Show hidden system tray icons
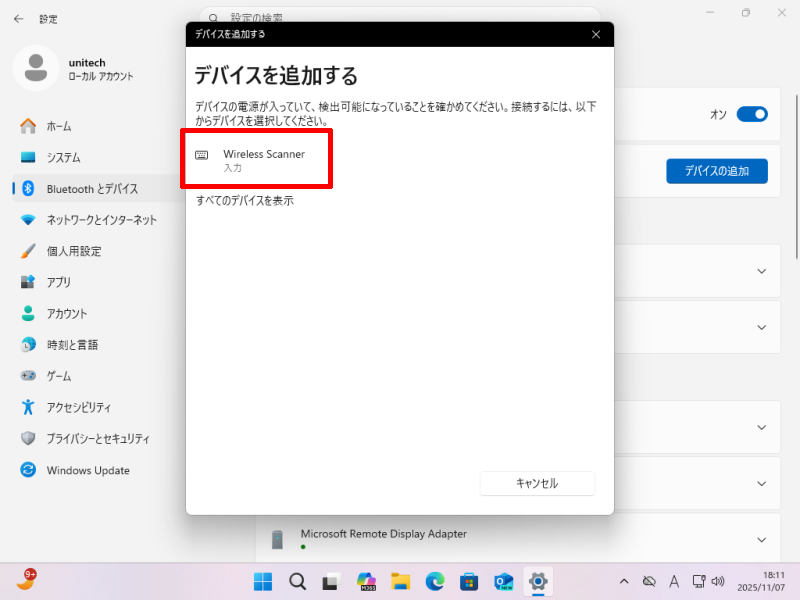Screen dimensions: 800x600 coord(624,581)
